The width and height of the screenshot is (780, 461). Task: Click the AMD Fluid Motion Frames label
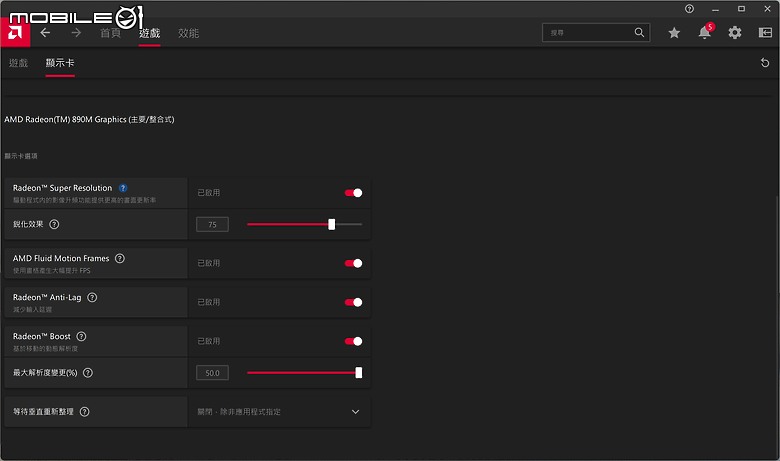61,259
